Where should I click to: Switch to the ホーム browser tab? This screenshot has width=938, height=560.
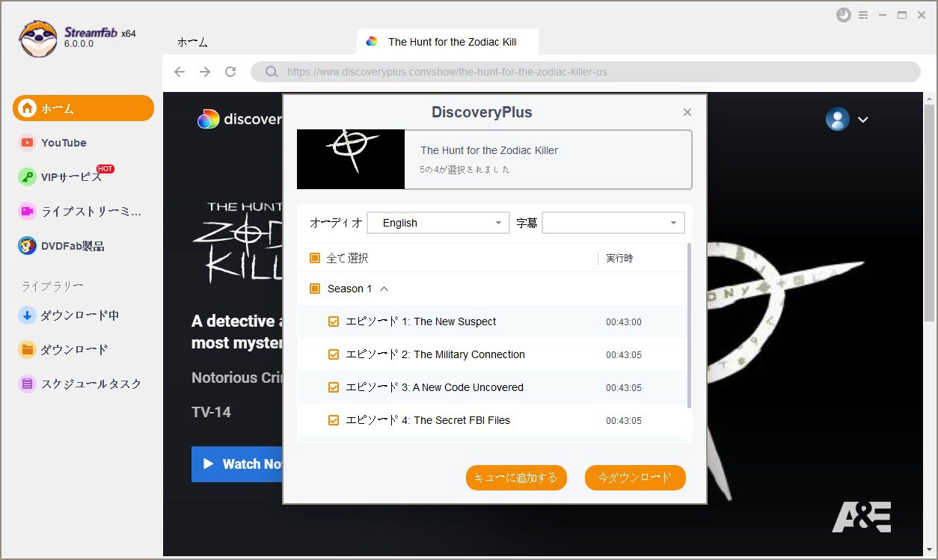192,42
